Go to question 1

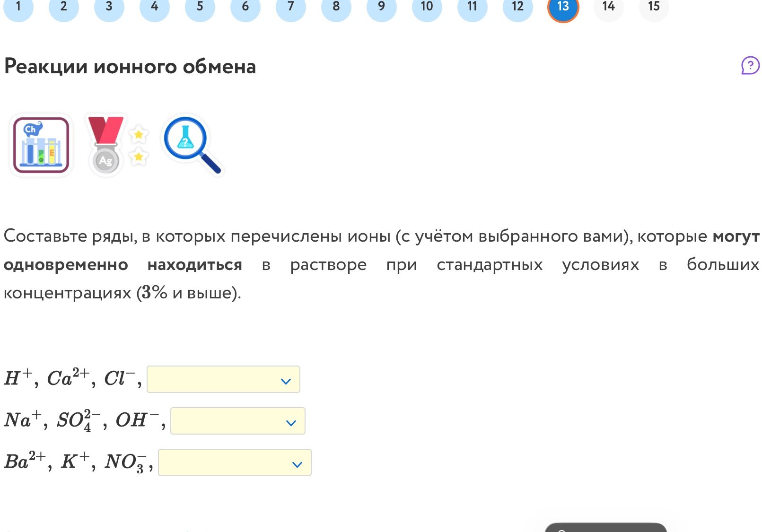click(x=18, y=7)
